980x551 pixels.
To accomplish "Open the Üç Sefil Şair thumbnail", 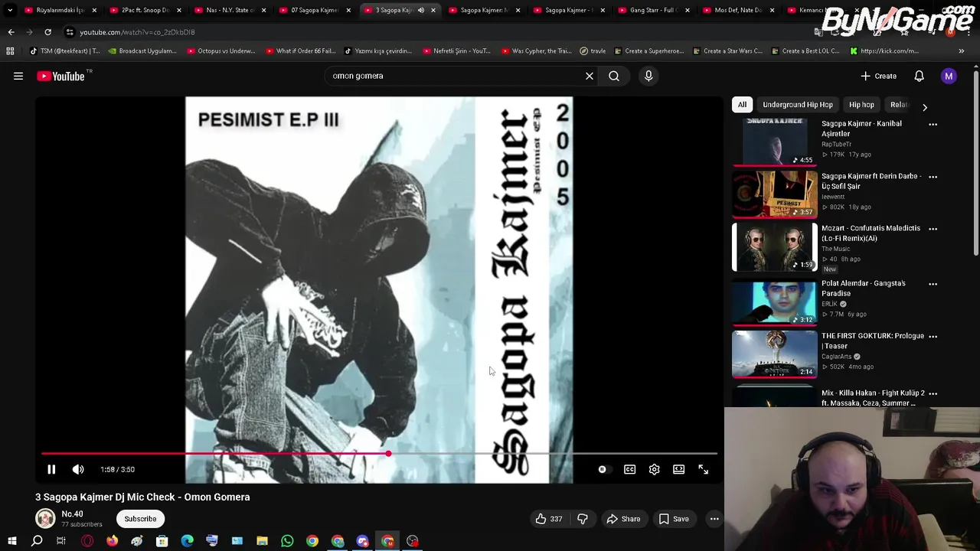I will click(774, 194).
